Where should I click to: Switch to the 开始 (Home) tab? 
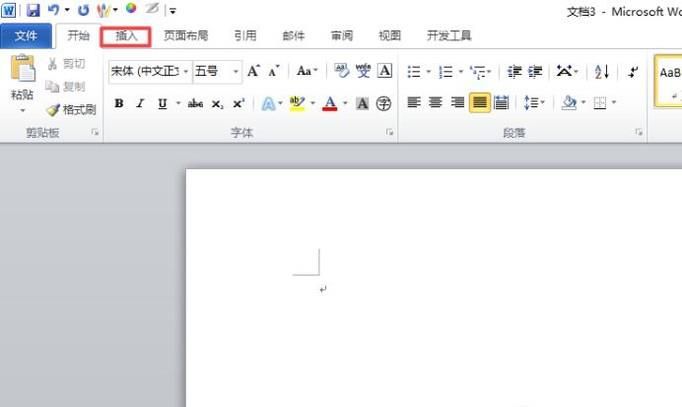click(78, 36)
